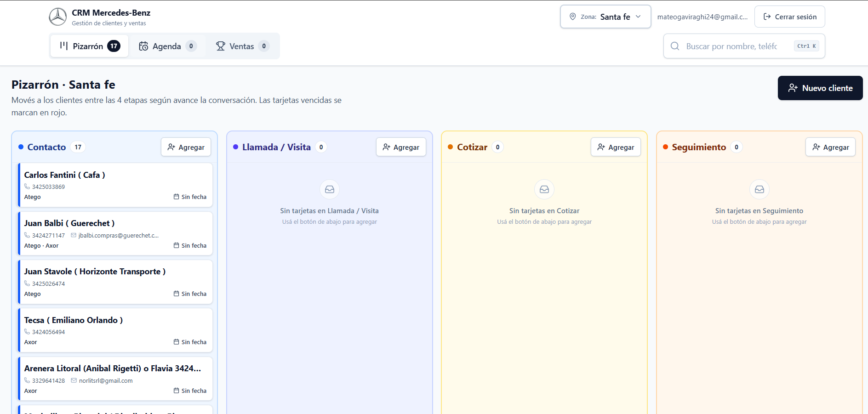
Task: Click phone number 3425026474
Action: pos(48,284)
